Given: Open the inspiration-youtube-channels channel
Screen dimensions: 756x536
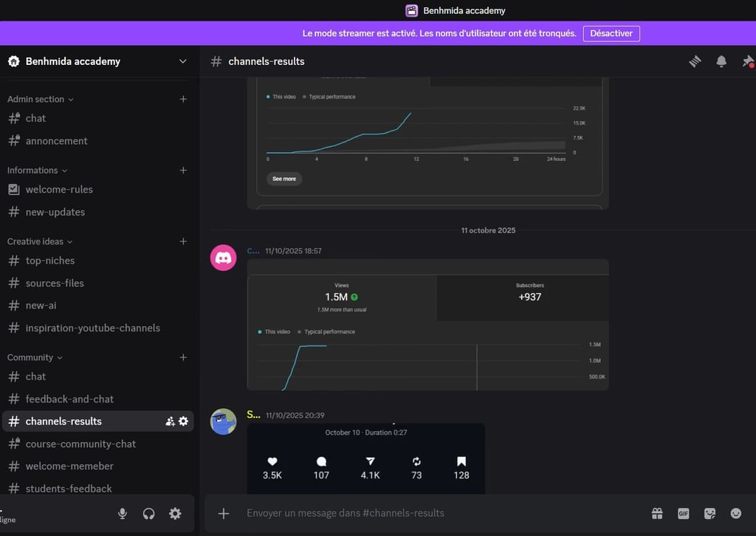Looking at the screenshot, I should pos(98,329).
